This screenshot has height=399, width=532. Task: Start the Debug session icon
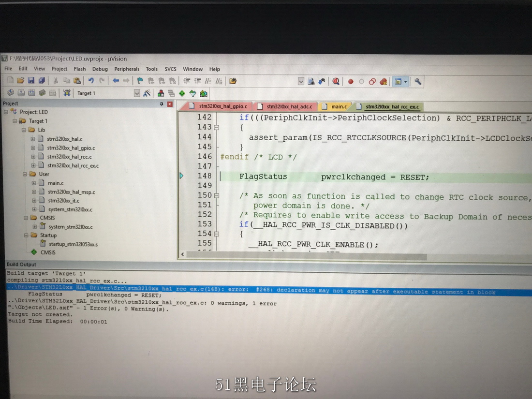pyautogui.click(x=336, y=81)
